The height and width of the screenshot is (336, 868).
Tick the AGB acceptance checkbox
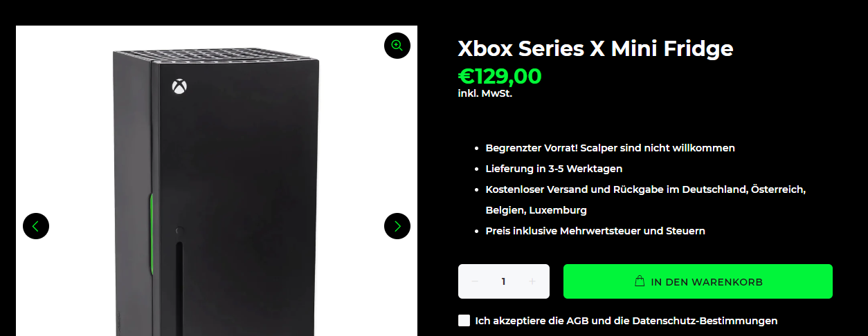click(x=464, y=320)
